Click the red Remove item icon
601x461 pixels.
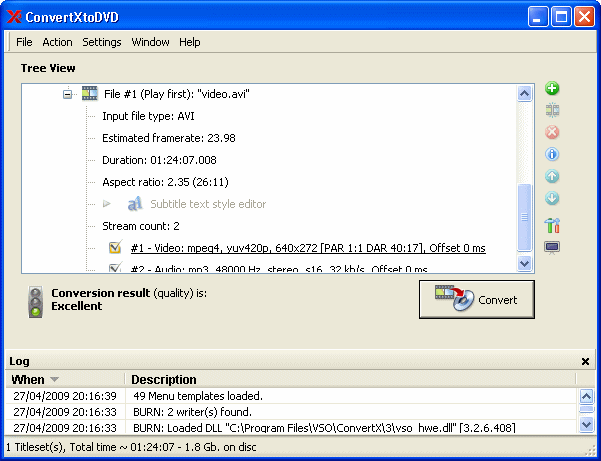click(552, 132)
